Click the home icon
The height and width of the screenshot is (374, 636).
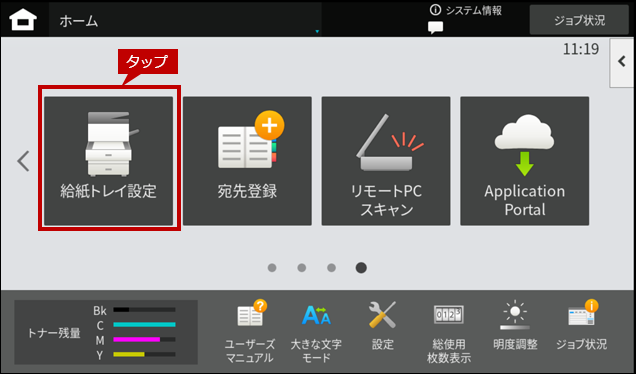24,19
